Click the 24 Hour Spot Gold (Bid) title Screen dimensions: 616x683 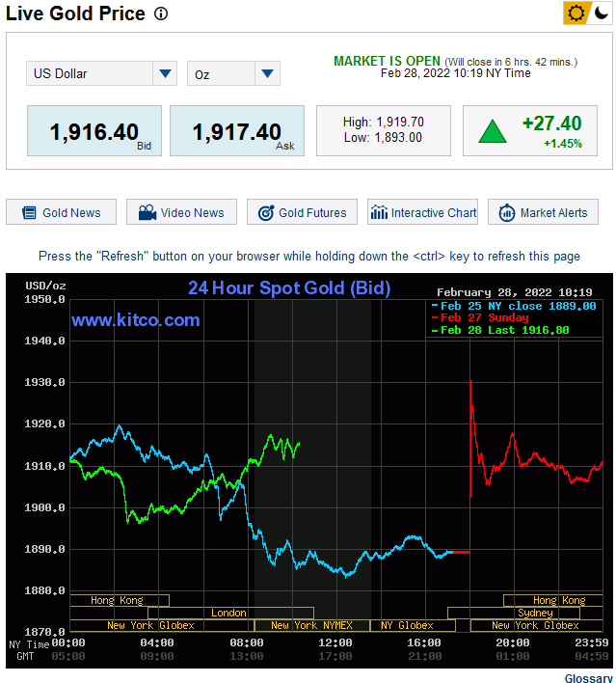pyautogui.click(x=289, y=287)
